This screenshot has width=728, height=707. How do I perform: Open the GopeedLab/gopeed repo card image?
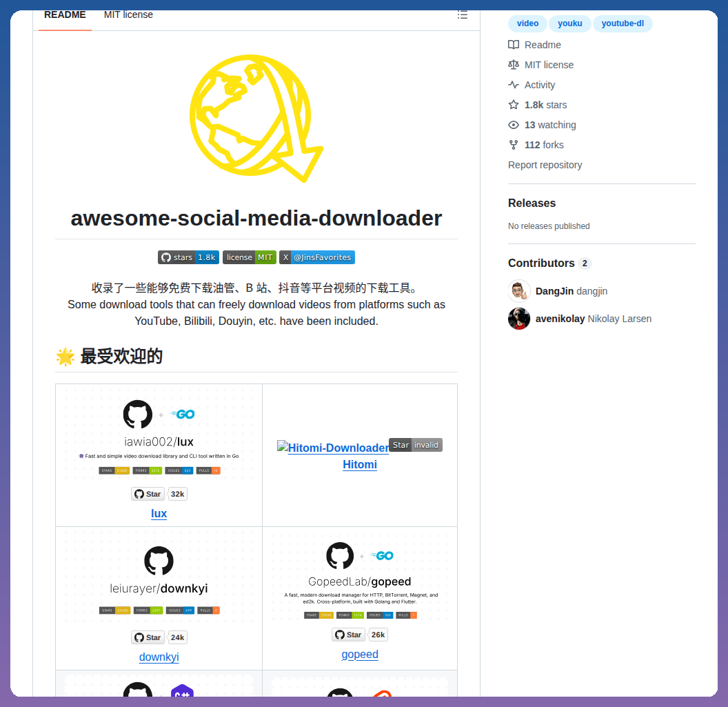point(360,577)
